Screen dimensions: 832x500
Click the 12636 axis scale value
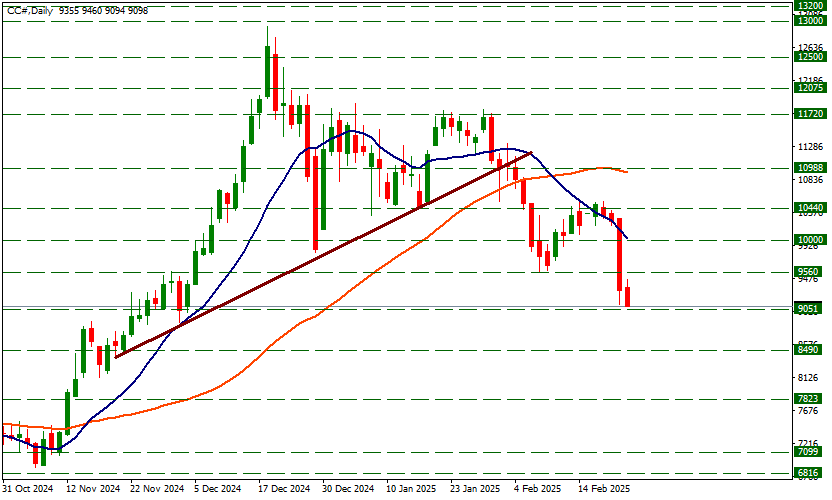click(x=810, y=47)
